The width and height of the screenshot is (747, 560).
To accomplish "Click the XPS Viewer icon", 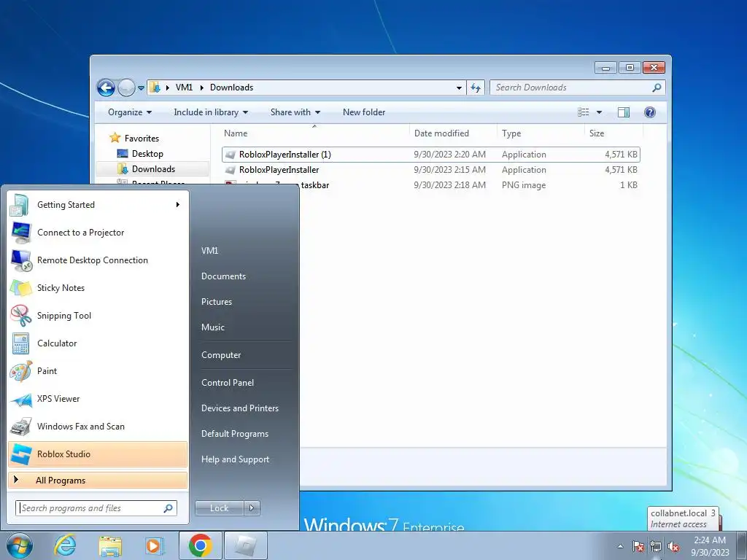I will coord(20,399).
